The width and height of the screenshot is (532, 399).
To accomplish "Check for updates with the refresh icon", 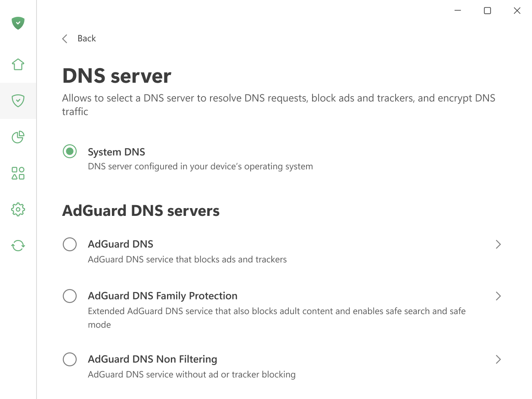I will pyautogui.click(x=18, y=246).
